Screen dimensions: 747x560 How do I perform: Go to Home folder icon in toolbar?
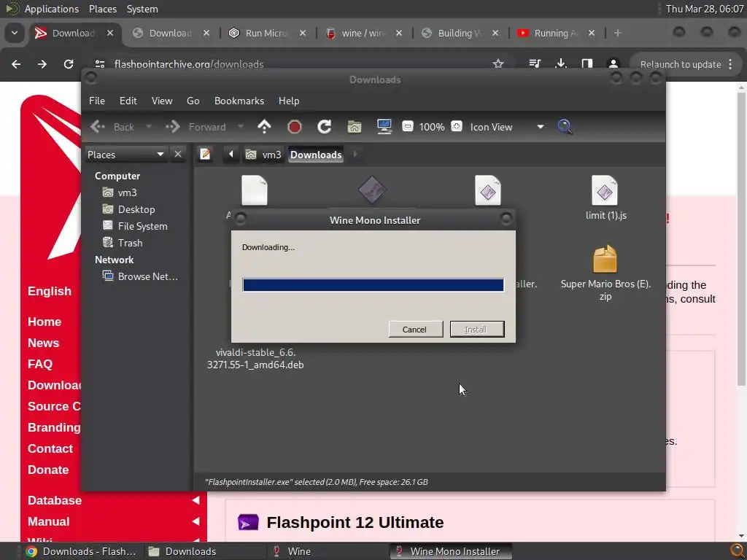pyautogui.click(x=355, y=127)
